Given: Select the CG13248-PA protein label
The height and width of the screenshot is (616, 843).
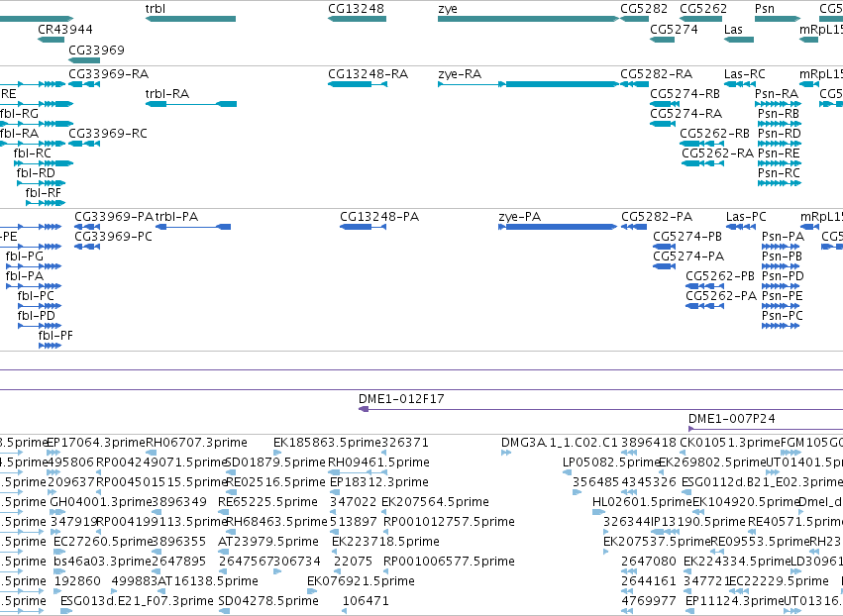Looking at the screenshot, I should click(x=379, y=217).
